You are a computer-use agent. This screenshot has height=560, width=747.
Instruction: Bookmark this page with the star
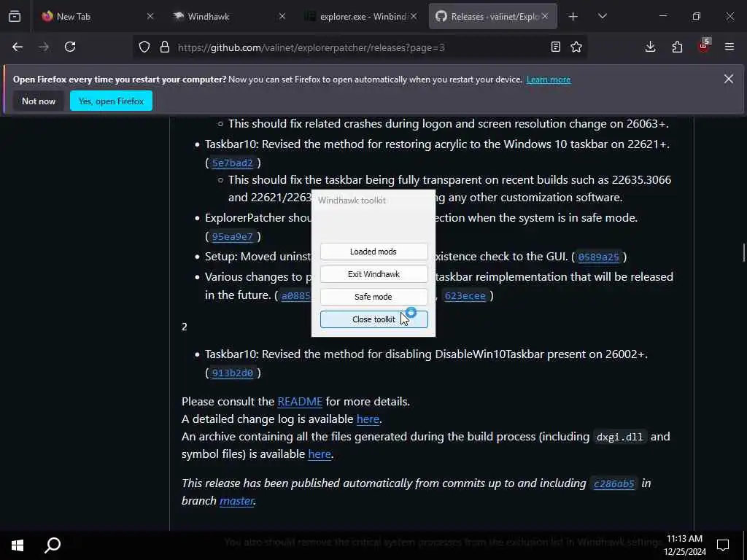click(576, 47)
